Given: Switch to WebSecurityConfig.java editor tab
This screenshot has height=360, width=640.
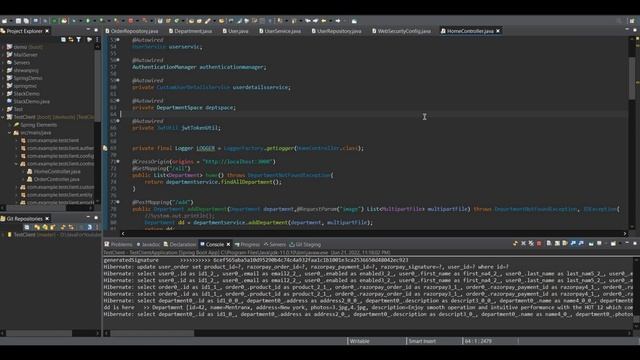Looking at the screenshot, I should (x=401, y=31).
